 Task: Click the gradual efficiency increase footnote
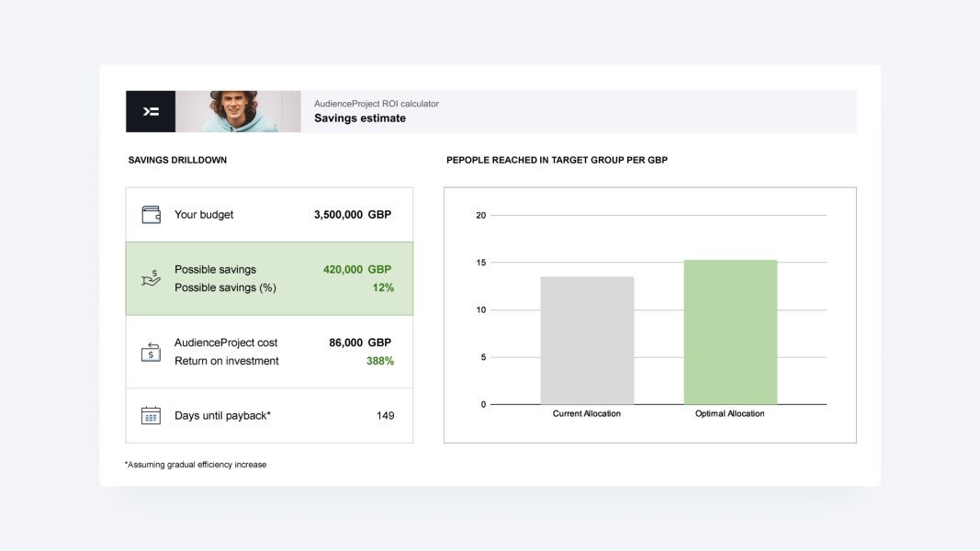click(x=196, y=465)
